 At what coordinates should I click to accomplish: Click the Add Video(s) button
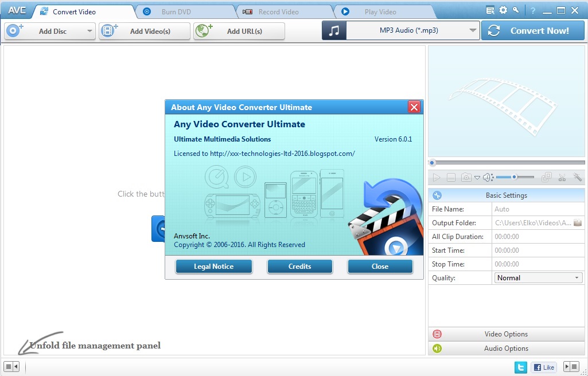point(145,31)
